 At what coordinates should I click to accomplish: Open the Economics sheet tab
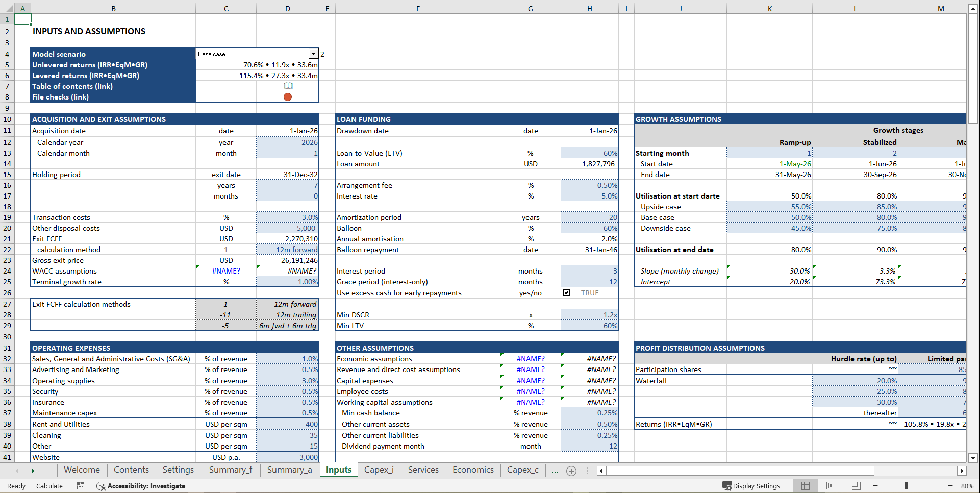[472, 470]
